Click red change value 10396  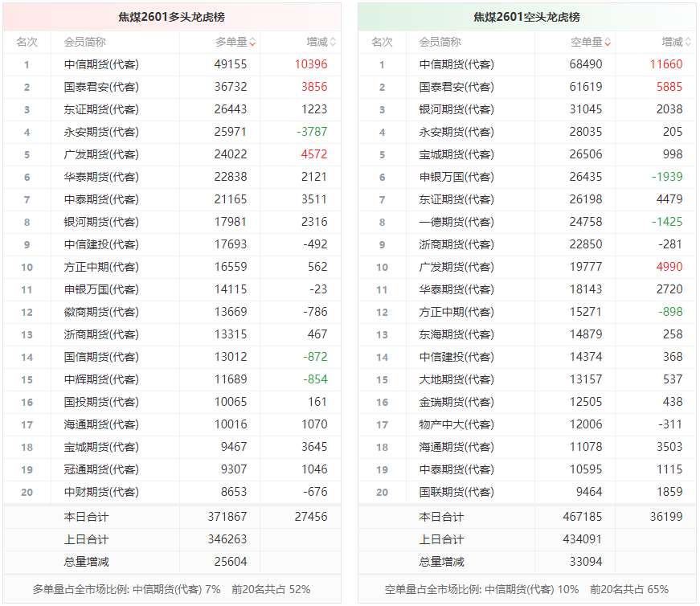[x=311, y=64]
